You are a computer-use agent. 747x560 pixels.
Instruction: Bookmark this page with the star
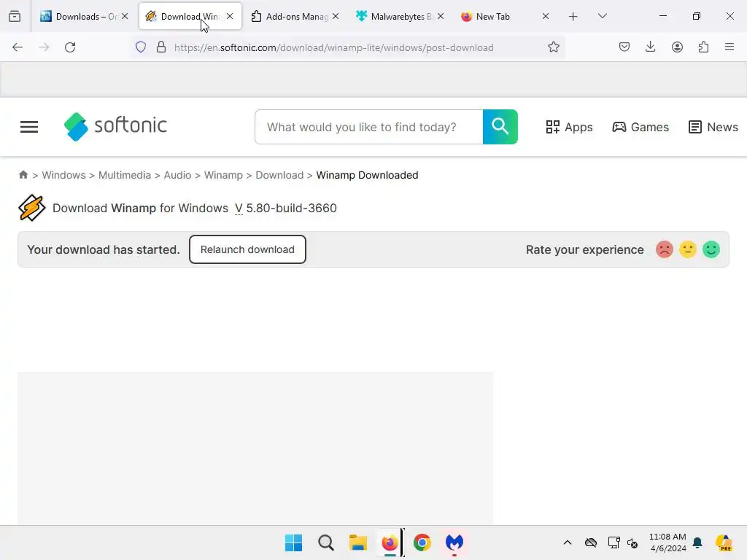(553, 47)
